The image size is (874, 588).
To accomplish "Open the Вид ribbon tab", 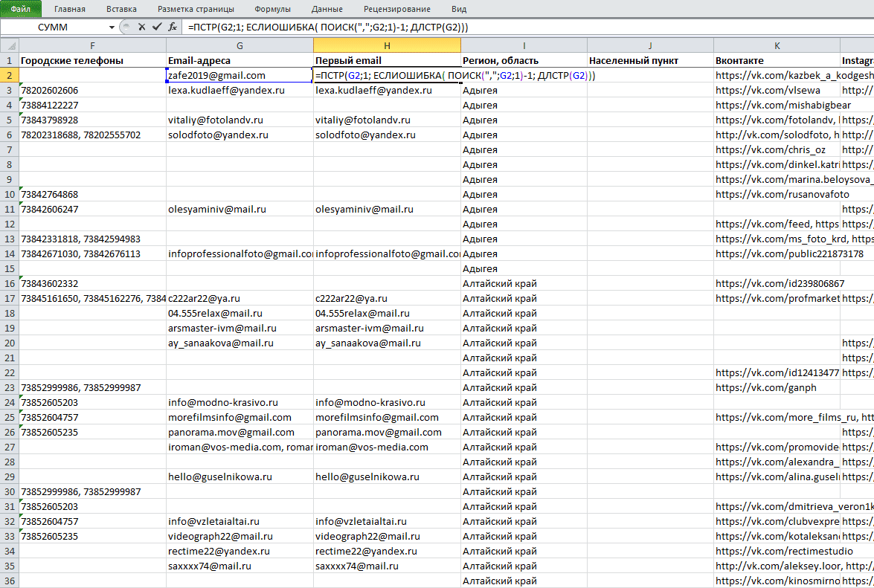I will point(459,9).
